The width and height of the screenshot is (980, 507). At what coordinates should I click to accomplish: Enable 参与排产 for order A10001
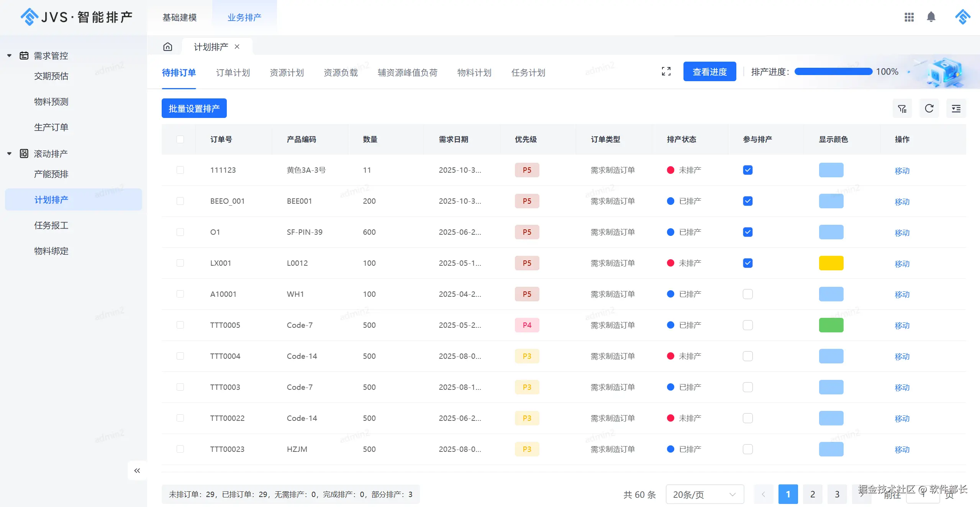747,294
